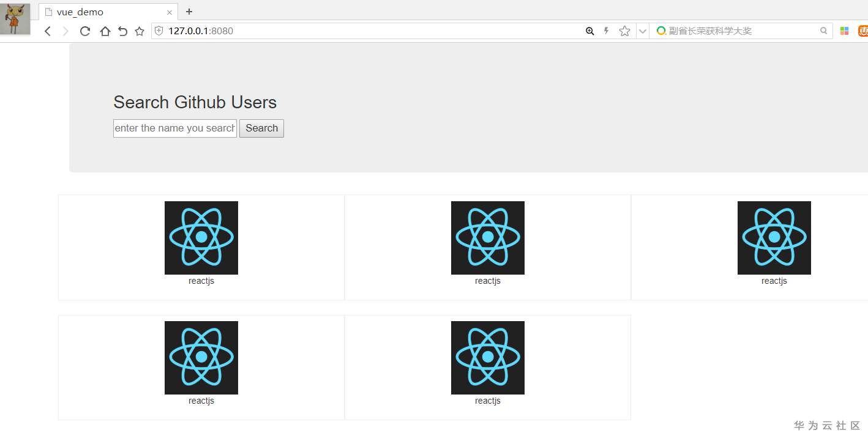Image resolution: width=868 pixels, height=441 pixels.
Task: Click the browser user avatar picture
Action: 15,18
